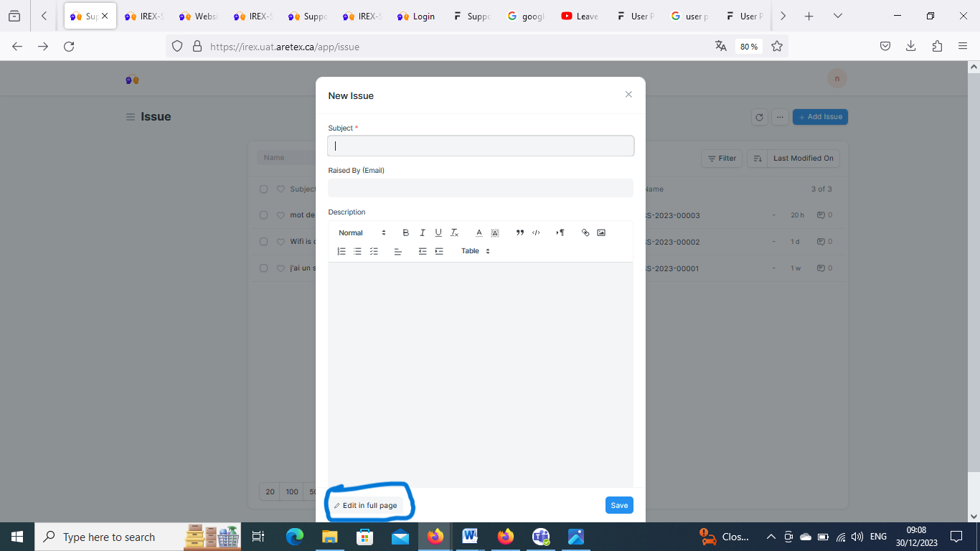The height and width of the screenshot is (551, 980).
Task: Open Firefox extensions menu
Action: 937,46
